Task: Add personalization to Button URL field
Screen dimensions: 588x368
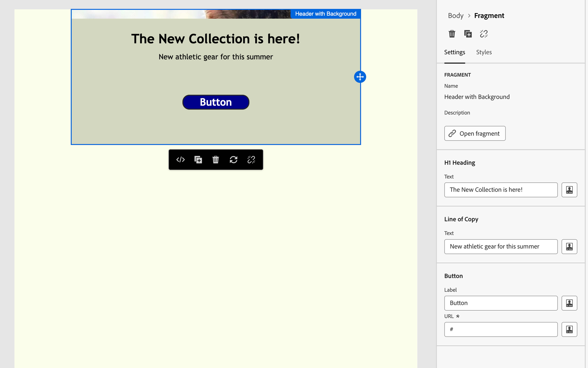Action: (x=569, y=329)
